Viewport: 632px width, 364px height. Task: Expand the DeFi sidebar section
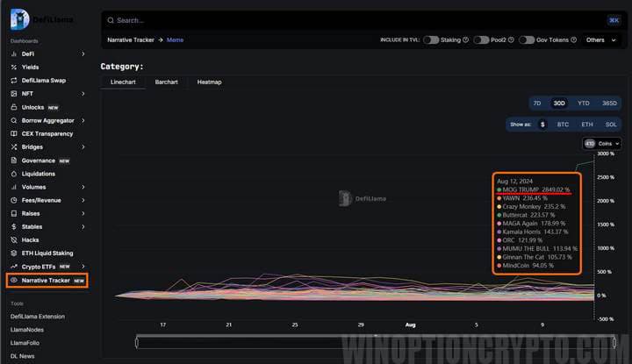point(83,54)
